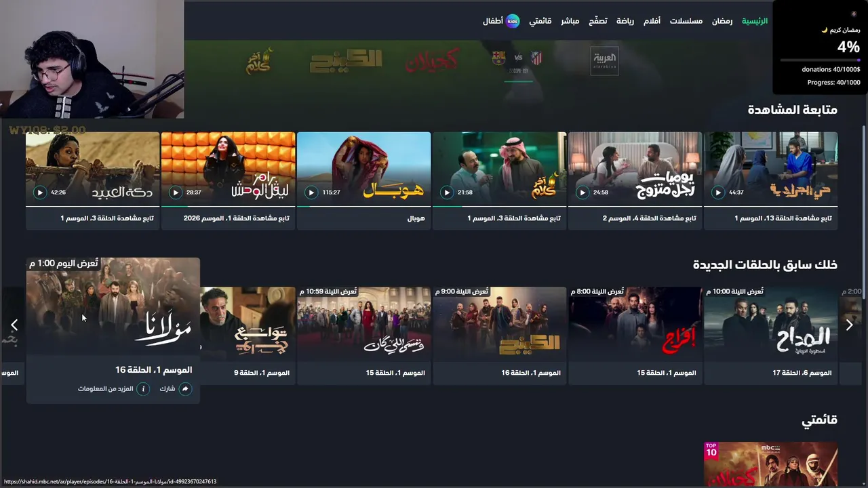868x488 pixels.
Task: Click the donation progress bar
Action: coord(820,60)
